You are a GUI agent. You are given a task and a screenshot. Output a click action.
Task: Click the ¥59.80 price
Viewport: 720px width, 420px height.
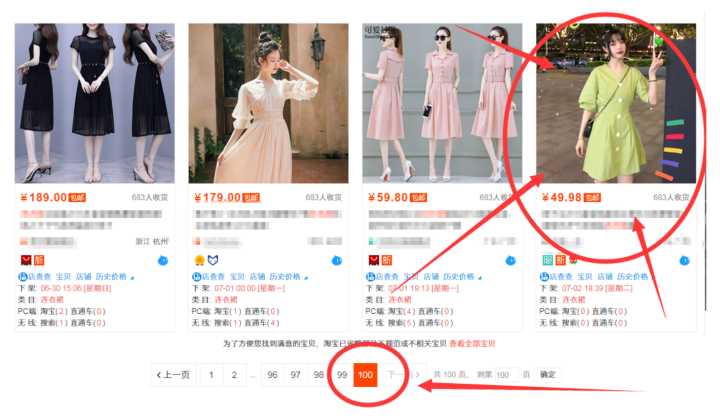point(388,197)
